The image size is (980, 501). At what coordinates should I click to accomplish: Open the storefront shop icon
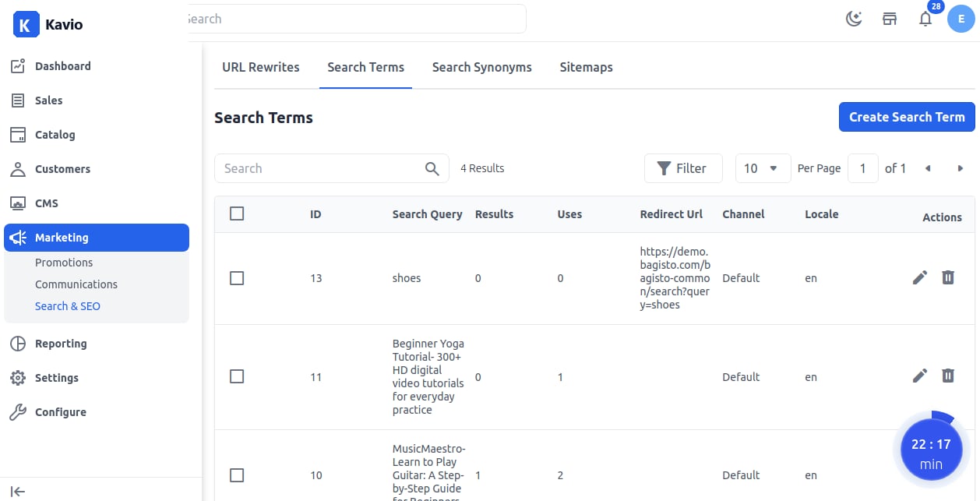(890, 19)
